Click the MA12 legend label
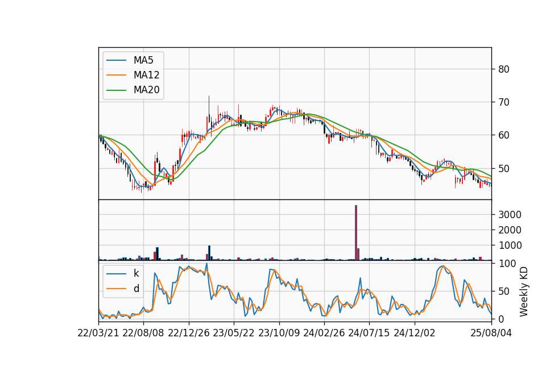The height and width of the screenshot is (392, 546). [146, 75]
